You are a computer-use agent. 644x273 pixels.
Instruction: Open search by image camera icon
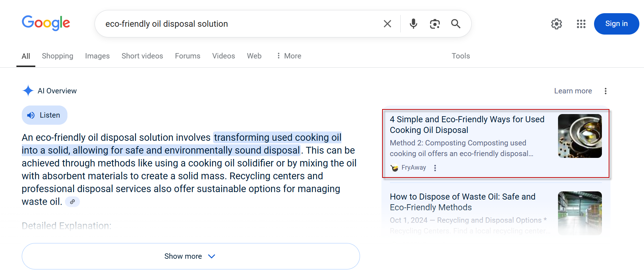[435, 24]
